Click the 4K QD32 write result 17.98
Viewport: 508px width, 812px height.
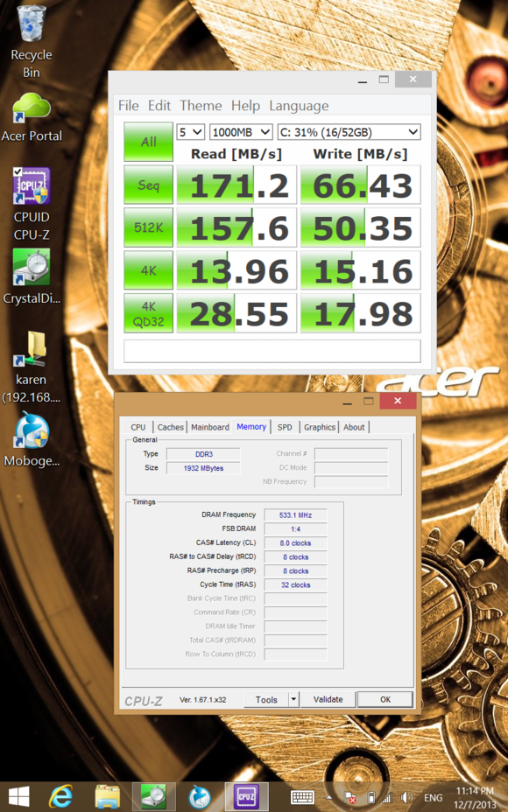pyautogui.click(x=361, y=313)
